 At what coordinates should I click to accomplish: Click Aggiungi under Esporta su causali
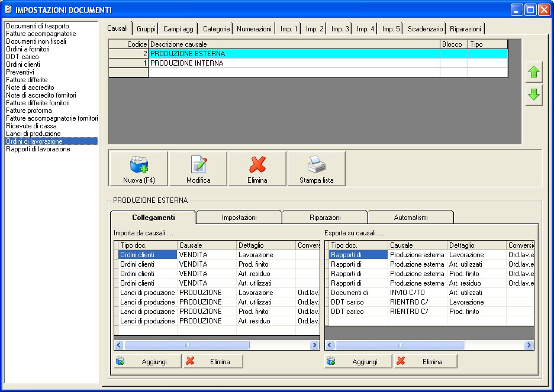coord(358,361)
